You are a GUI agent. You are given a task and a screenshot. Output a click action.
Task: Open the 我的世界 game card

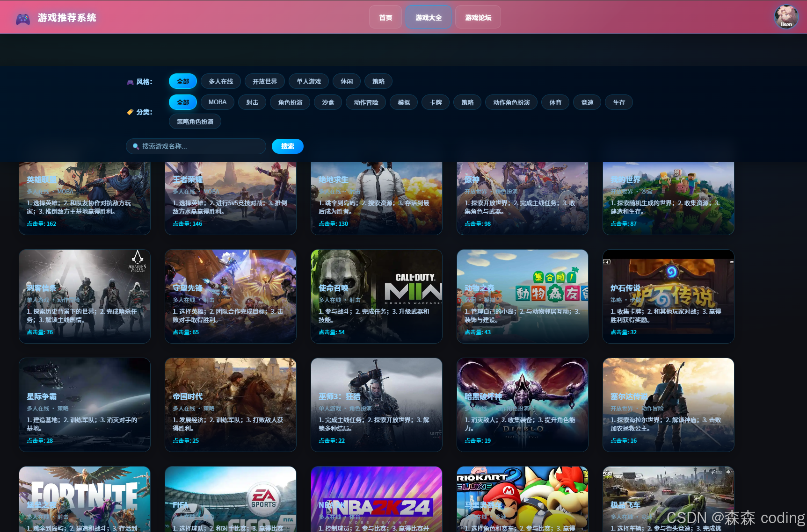pyautogui.click(x=669, y=199)
